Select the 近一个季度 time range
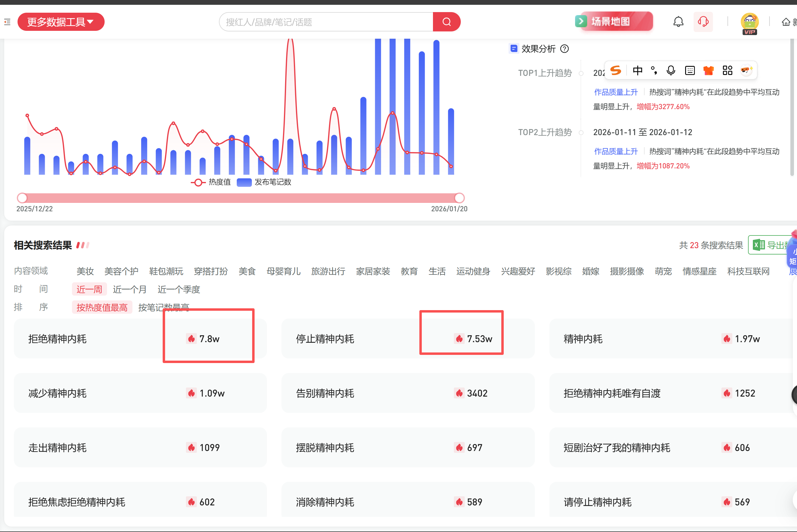 [179, 289]
